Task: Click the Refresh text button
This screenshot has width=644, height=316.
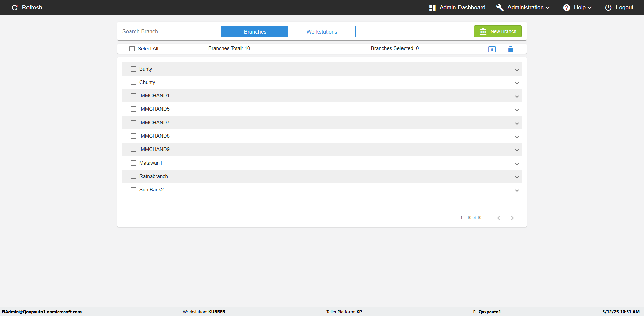Action: [x=32, y=7]
